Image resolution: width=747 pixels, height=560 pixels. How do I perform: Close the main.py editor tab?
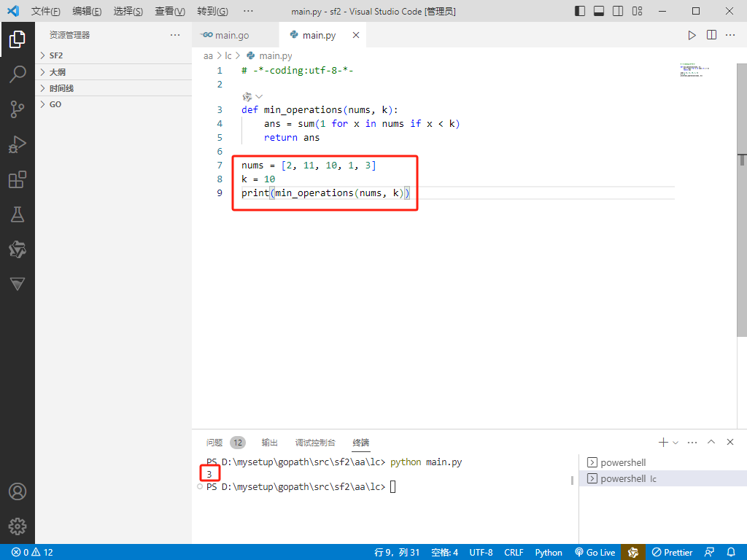[356, 35]
